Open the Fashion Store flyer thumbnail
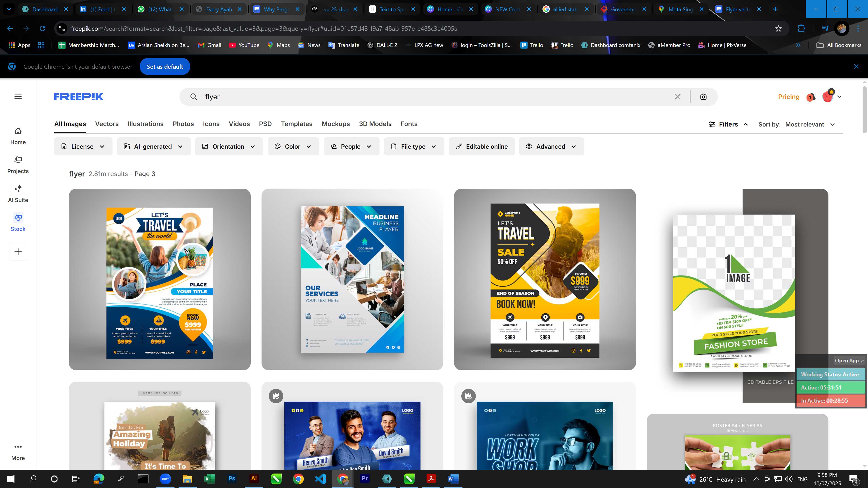Viewport: 868px width, 488px height. click(737, 296)
